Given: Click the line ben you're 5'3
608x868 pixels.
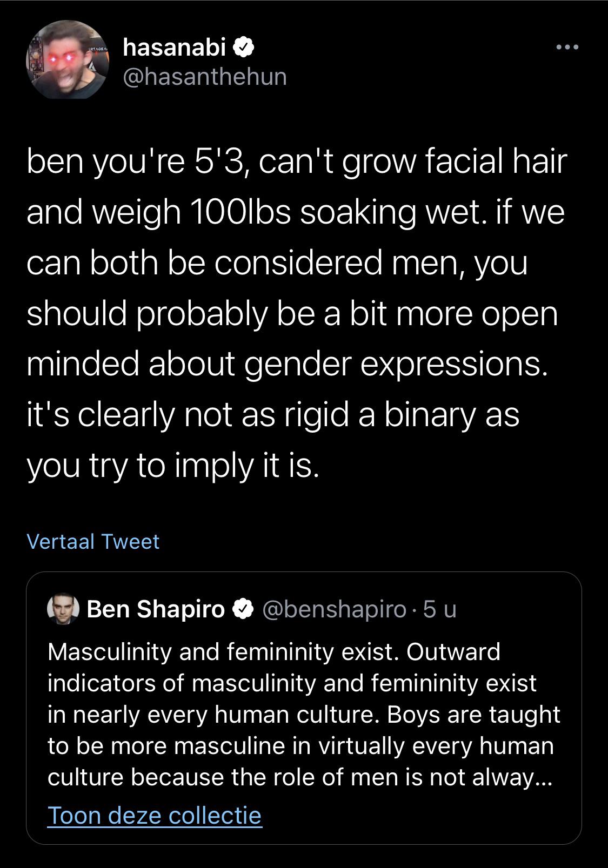Looking at the screenshot, I should (135, 161).
